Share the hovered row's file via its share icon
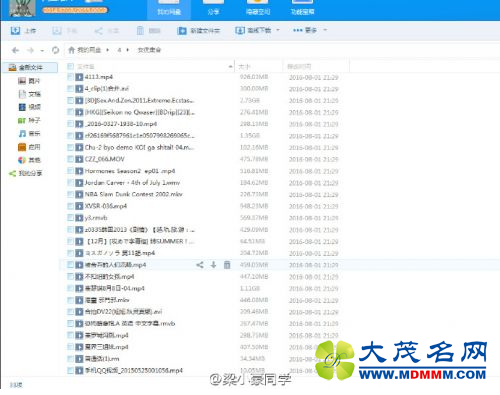The height and width of the screenshot is (395, 500). tap(200, 265)
